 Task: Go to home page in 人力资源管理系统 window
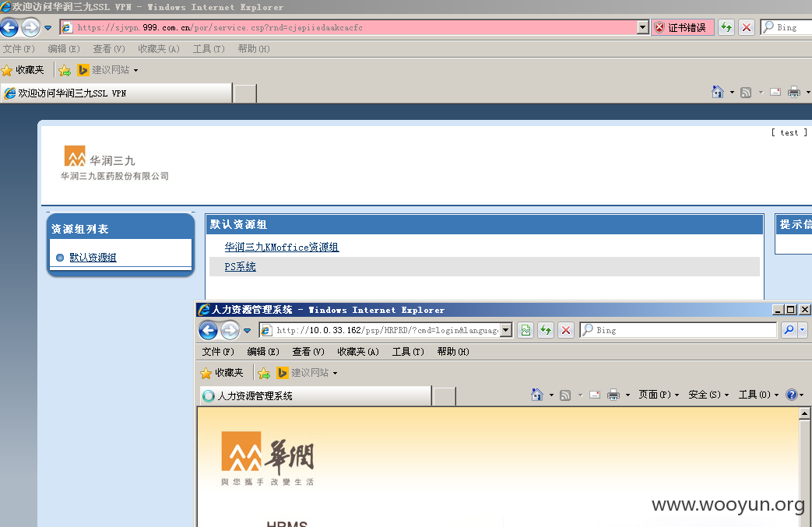(537, 395)
